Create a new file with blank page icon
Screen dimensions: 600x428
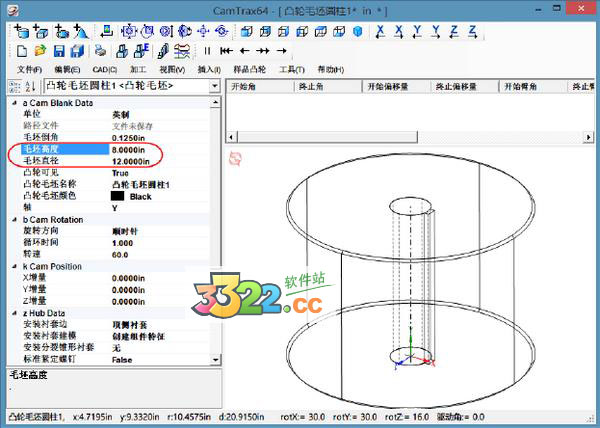tap(22, 50)
